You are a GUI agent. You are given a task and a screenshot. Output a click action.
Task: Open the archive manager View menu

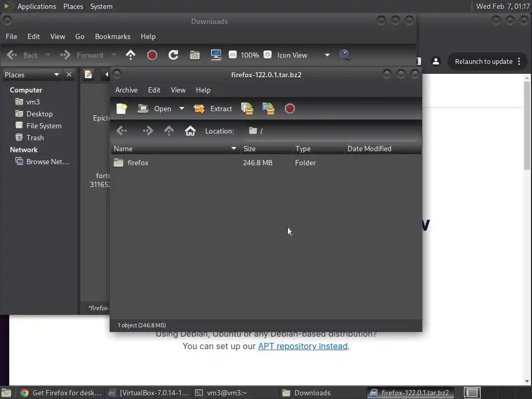click(178, 90)
